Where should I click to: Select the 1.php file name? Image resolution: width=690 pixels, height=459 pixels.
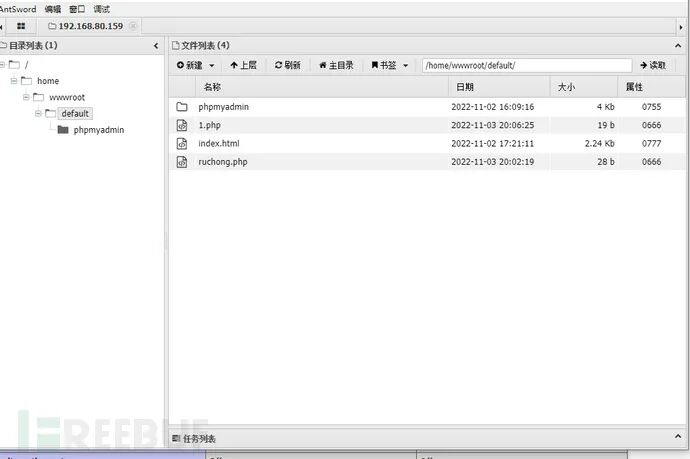click(x=209, y=125)
